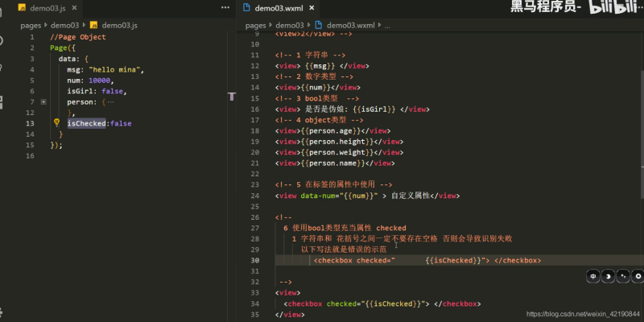Click the 'false' value after isChecked
The width and height of the screenshot is (644, 322).
click(x=121, y=123)
